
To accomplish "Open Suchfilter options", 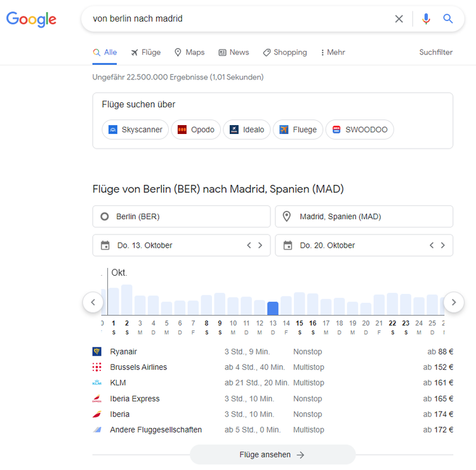I will click(x=436, y=52).
